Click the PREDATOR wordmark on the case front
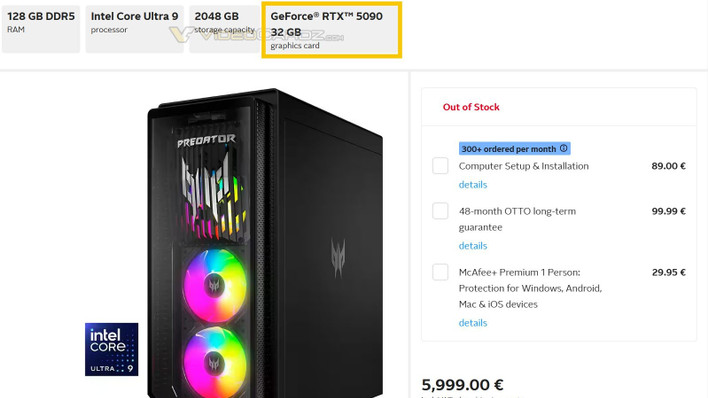Viewport: 708px width, 398px height. pyautogui.click(x=206, y=140)
